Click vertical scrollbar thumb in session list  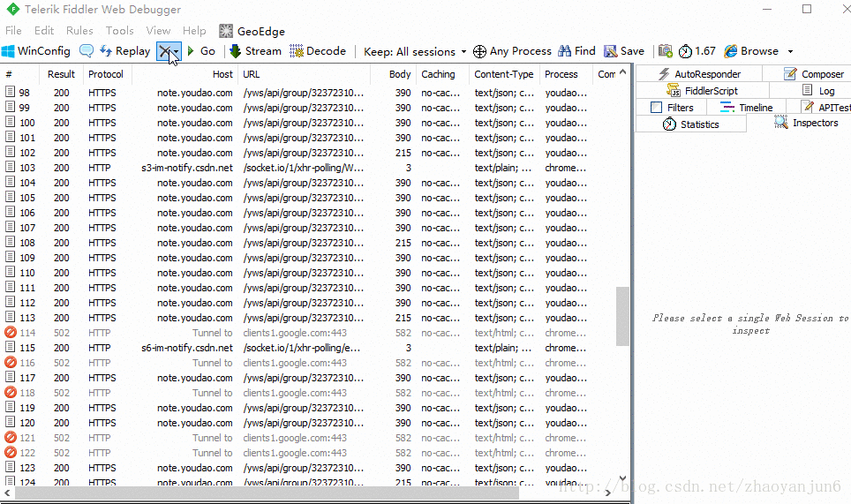point(623,316)
